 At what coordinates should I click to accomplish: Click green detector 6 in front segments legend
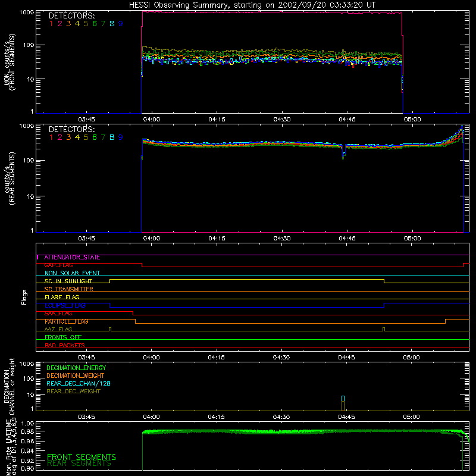click(95, 24)
